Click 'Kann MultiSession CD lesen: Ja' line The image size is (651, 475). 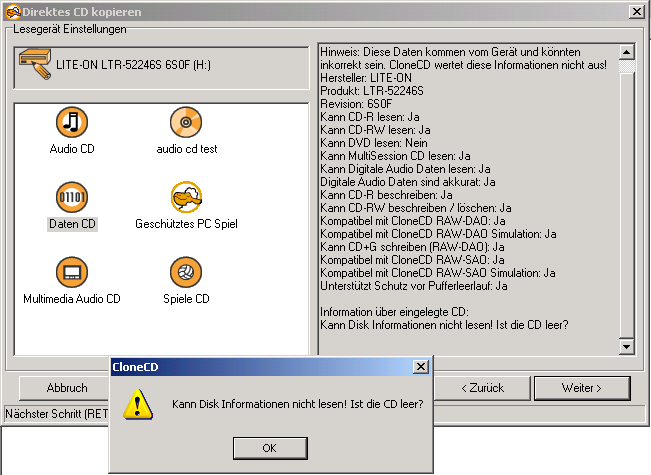(395, 156)
